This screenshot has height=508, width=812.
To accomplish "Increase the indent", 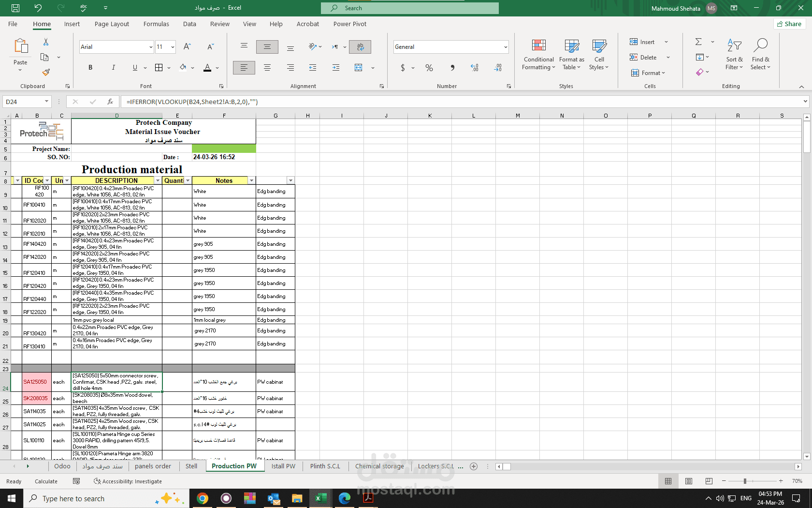I will pos(336,68).
